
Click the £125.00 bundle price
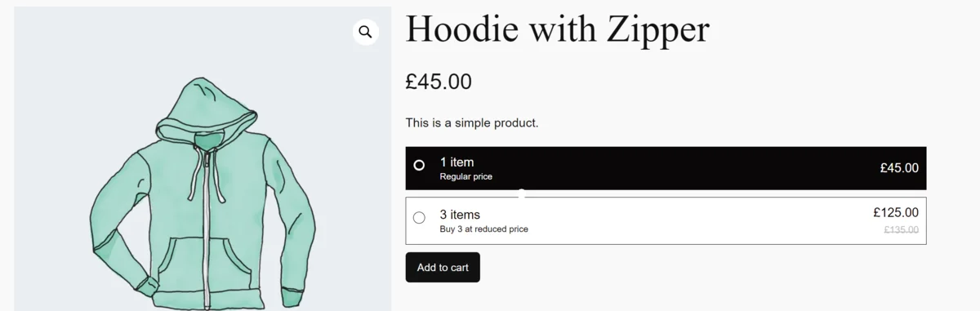[896, 212]
